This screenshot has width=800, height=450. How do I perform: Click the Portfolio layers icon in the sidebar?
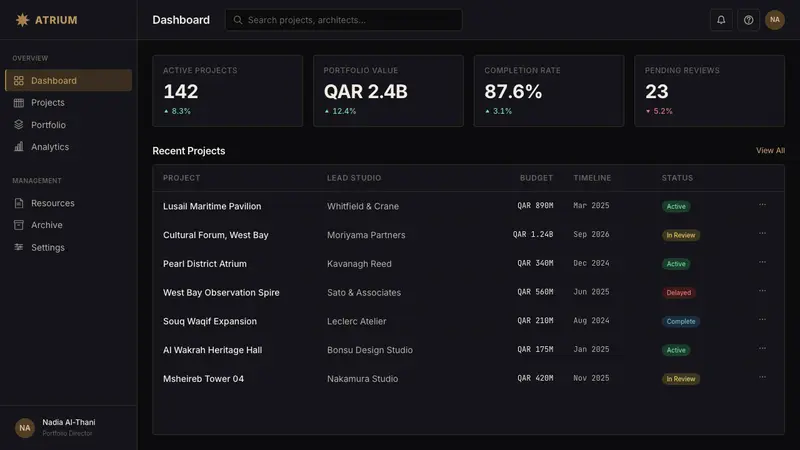point(19,124)
